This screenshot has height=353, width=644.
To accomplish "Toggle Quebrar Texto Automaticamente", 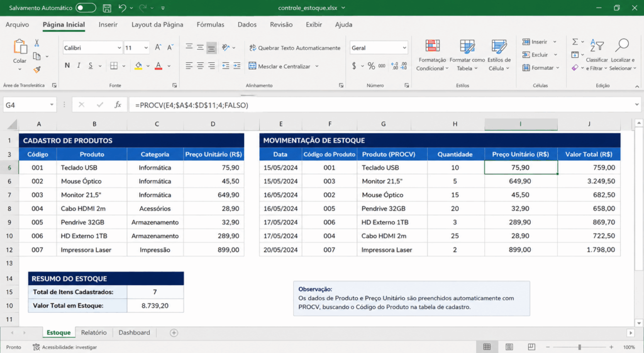I will pyautogui.click(x=294, y=48).
